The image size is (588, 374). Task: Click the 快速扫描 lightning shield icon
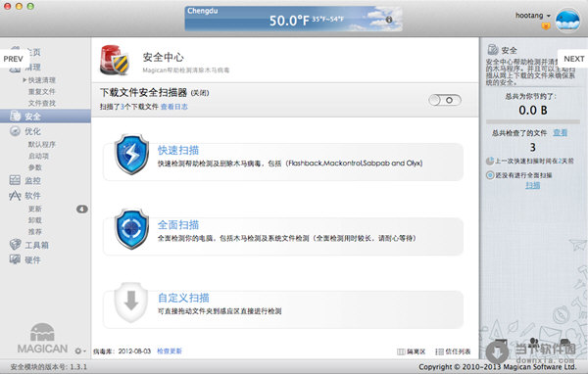131,154
